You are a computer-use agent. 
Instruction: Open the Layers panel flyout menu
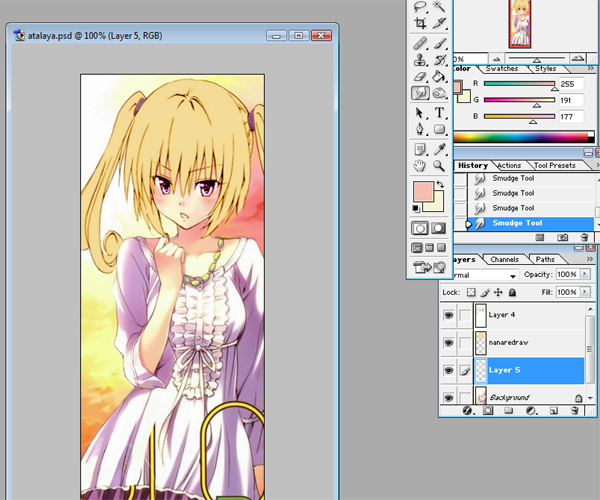click(590, 259)
